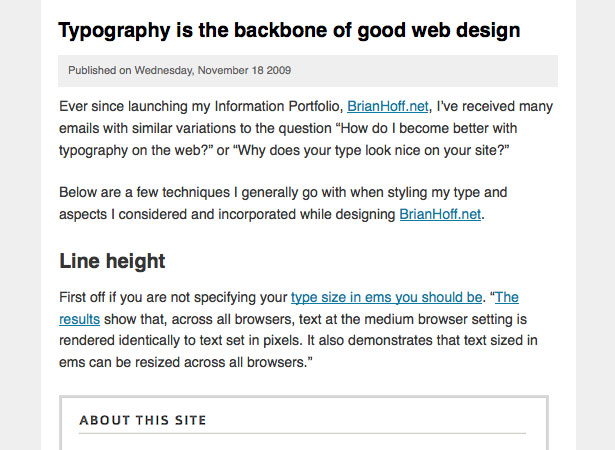Click the 'Line height' section heading
This screenshot has width=615, height=450.
click(112, 261)
